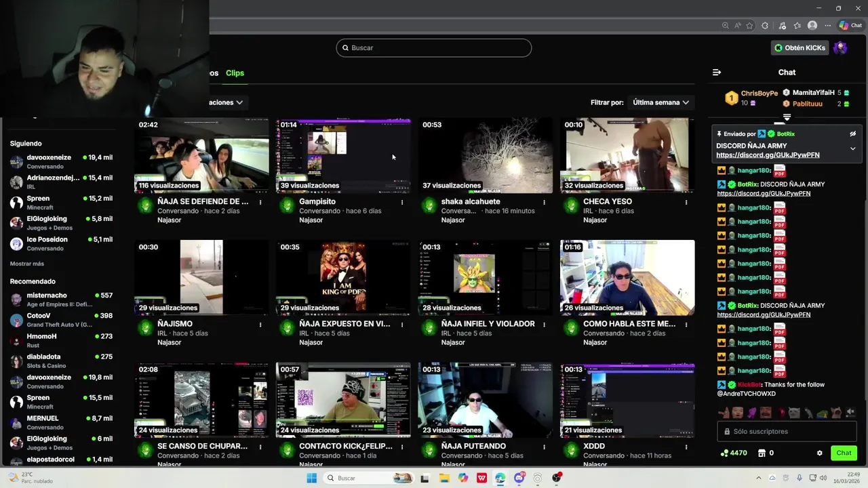Click the Sólo suscriptores chat input
This screenshot has width=868, height=488.
tap(787, 431)
